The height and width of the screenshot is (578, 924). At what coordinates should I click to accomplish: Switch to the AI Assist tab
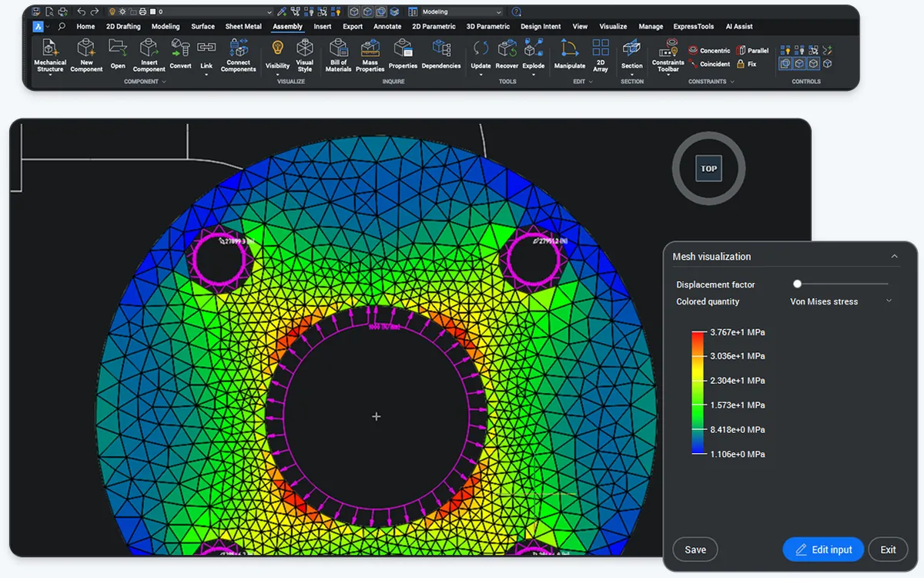(x=739, y=26)
